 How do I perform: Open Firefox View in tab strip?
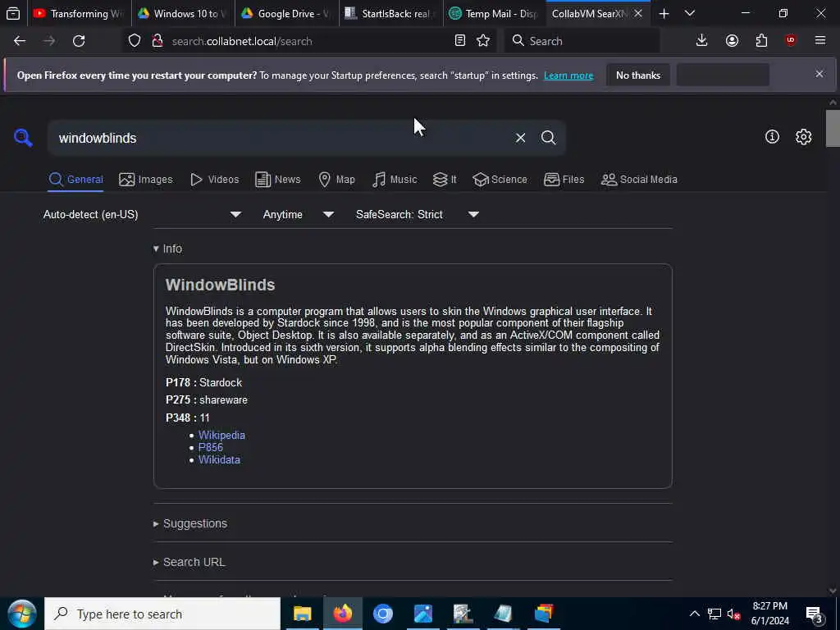point(13,13)
